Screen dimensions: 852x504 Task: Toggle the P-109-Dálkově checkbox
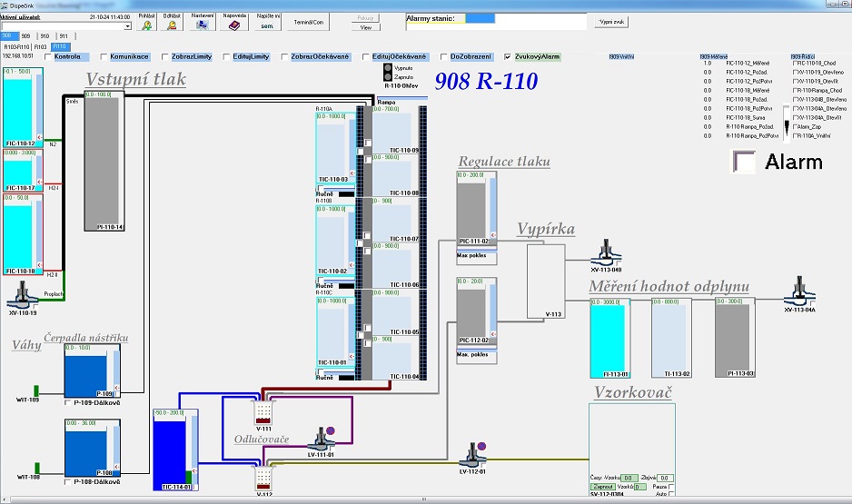pos(69,402)
